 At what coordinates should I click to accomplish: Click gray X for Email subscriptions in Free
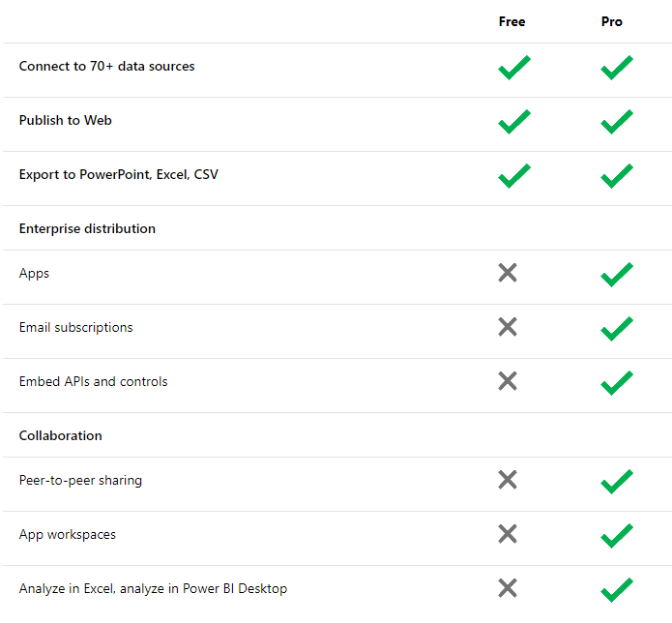pos(508,327)
